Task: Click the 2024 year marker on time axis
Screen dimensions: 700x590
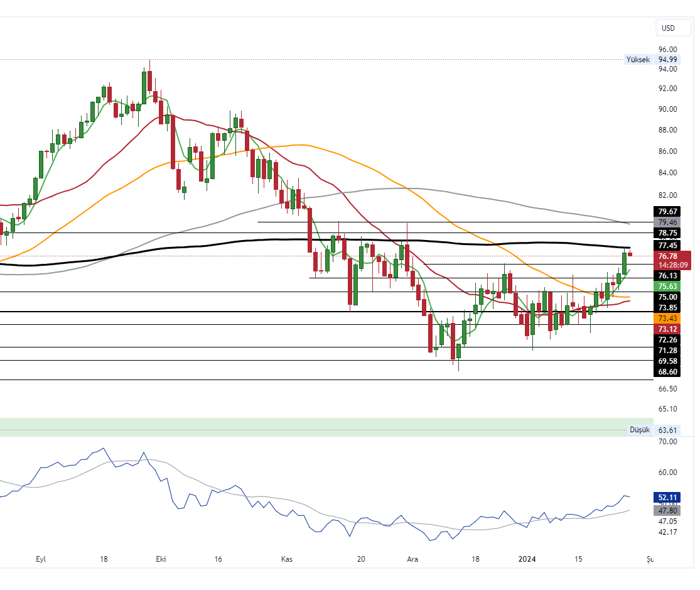Action: [527, 559]
